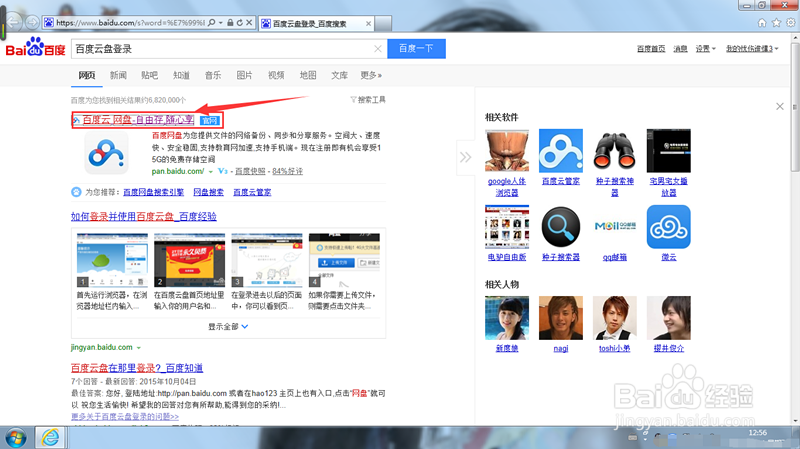This screenshot has height=449, width=800.
Task: Click 84%好评 rating link
Action: (x=287, y=171)
